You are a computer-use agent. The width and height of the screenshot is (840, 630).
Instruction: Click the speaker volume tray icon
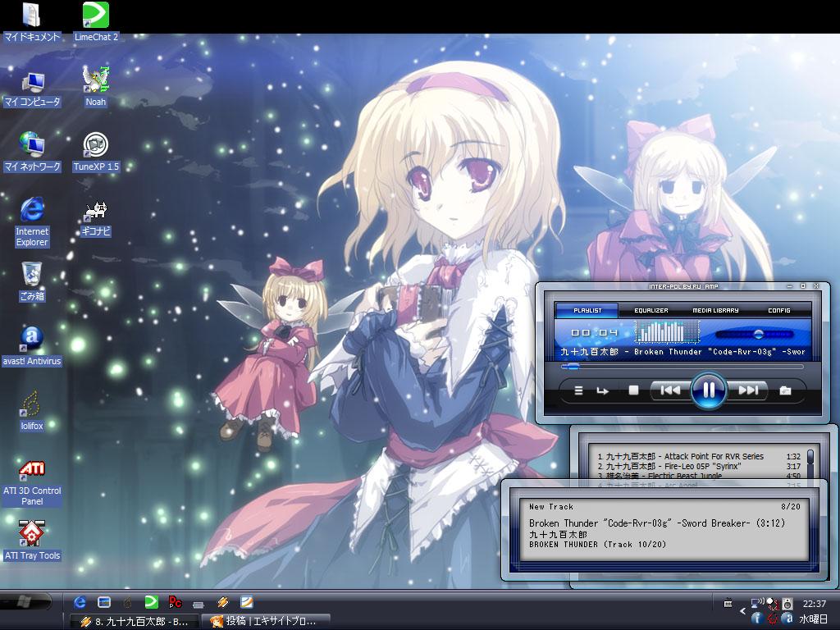point(787,604)
